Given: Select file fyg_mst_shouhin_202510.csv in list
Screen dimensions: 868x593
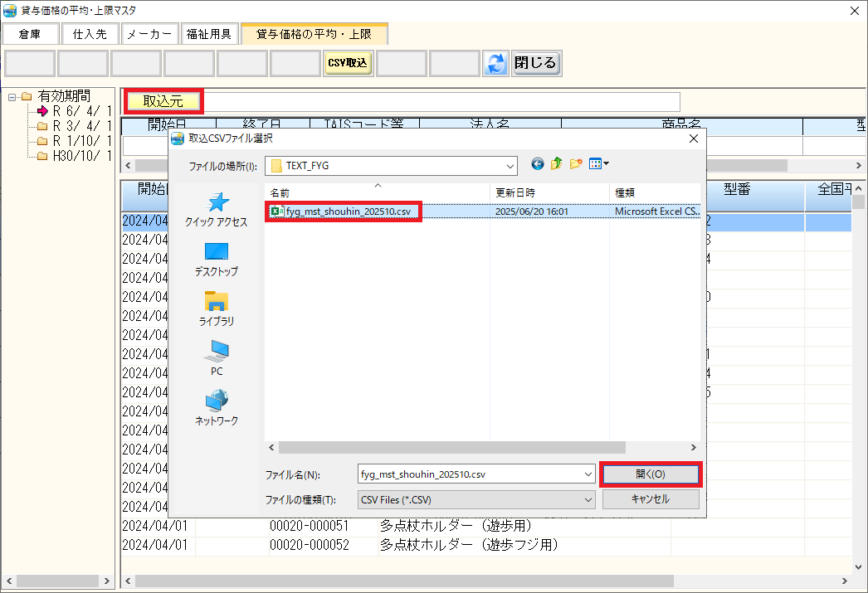Looking at the screenshot, I should coord(348,211).
